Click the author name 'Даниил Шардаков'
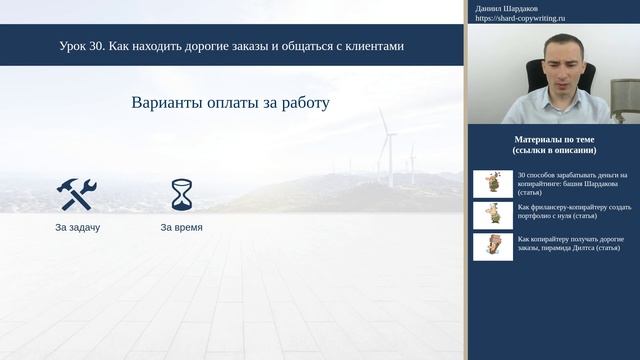Screen dimensions: 640x360 507,9
